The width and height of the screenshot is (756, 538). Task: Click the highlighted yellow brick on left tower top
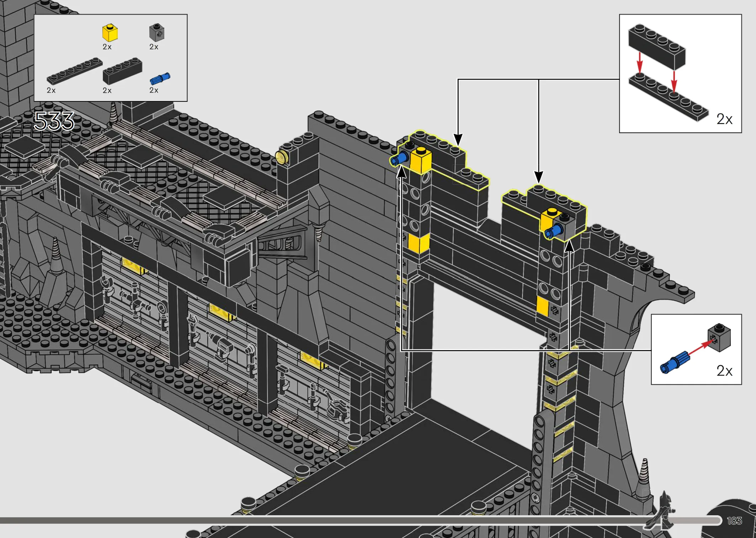[421, 161]
